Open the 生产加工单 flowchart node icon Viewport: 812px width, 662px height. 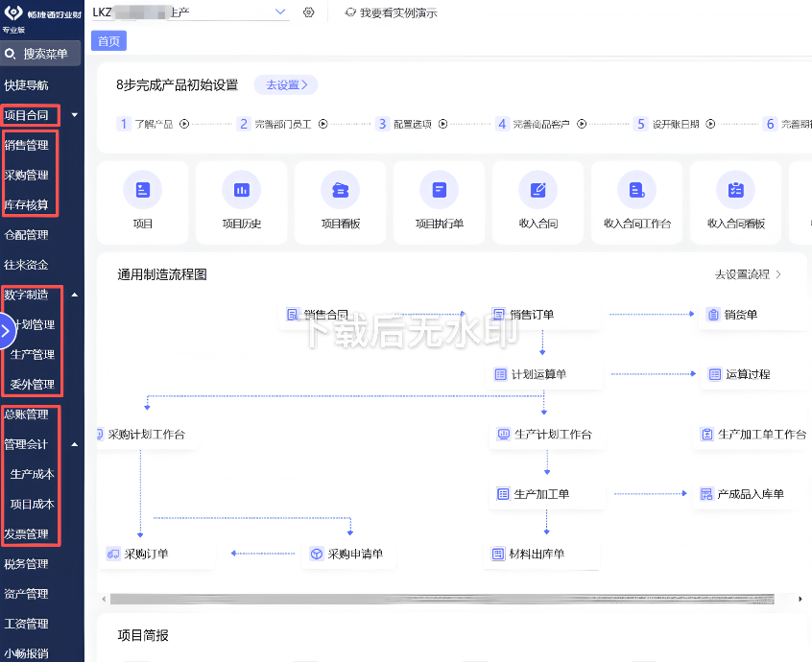tap(501, 493)
